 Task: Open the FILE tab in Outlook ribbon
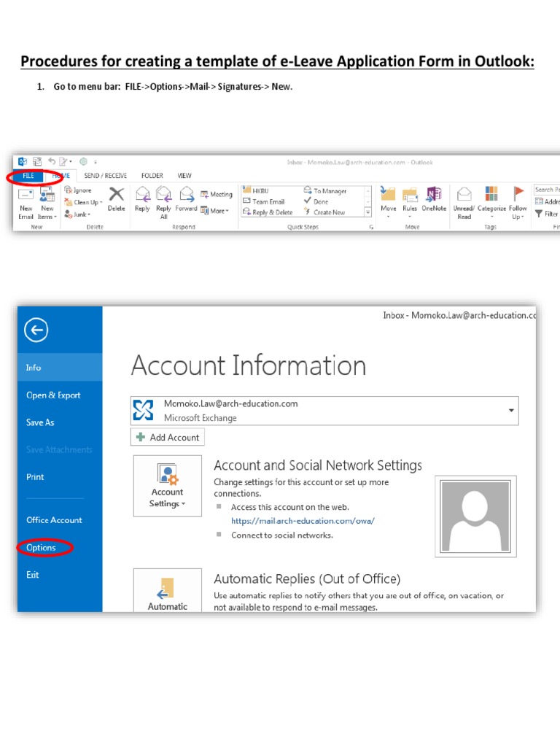pyautogui.click(x=28, y=176)
